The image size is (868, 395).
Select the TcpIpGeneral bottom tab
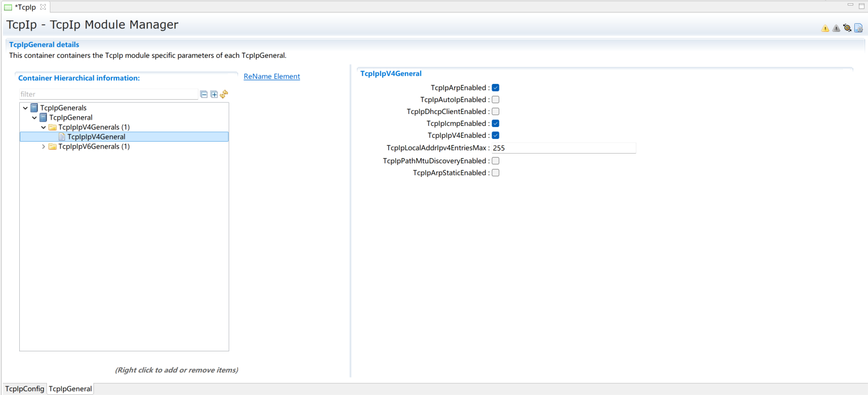[70, 389]
